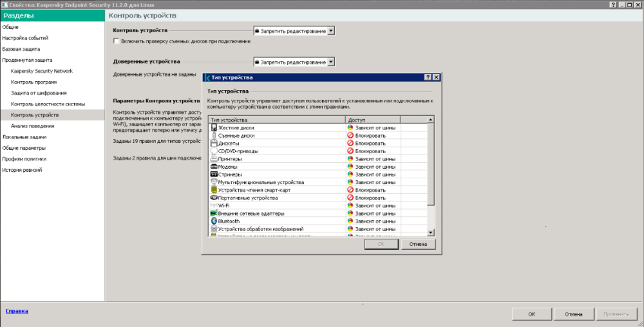Open Базовая защита section
This screenshot has height=327, width=644.
click(x=21, y=49)
